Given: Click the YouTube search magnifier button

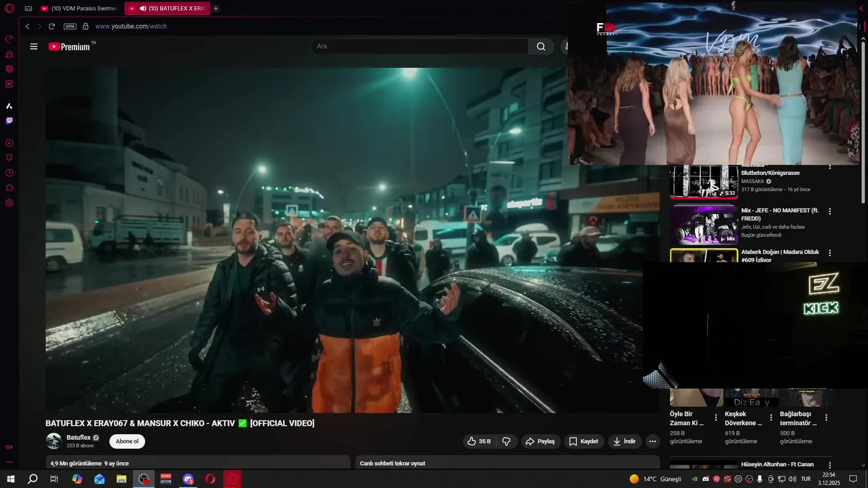Looking at the screenshot, I should (x=540, y=46).
